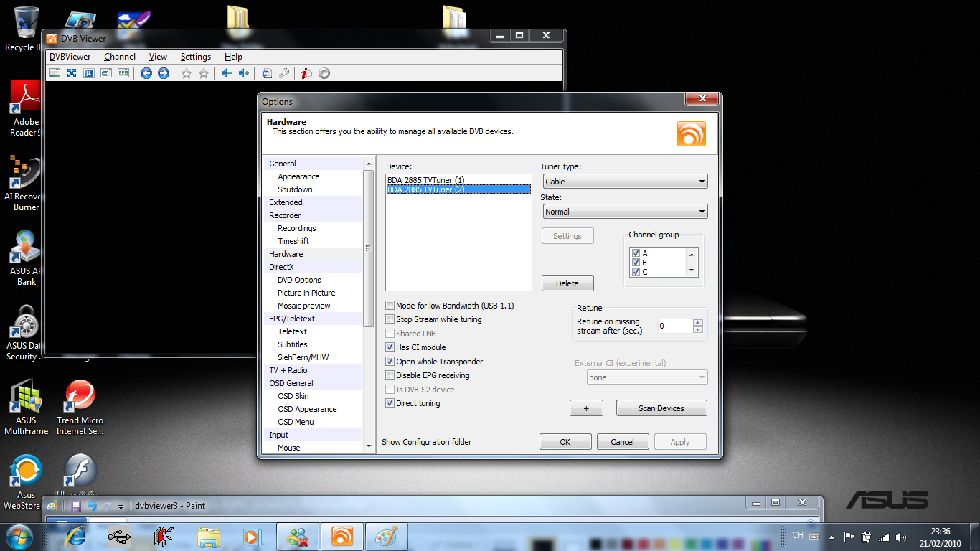The width and height of the screenshot is (980, 551).
Task: Uncheck channel group C
Action: click(636, 272)
